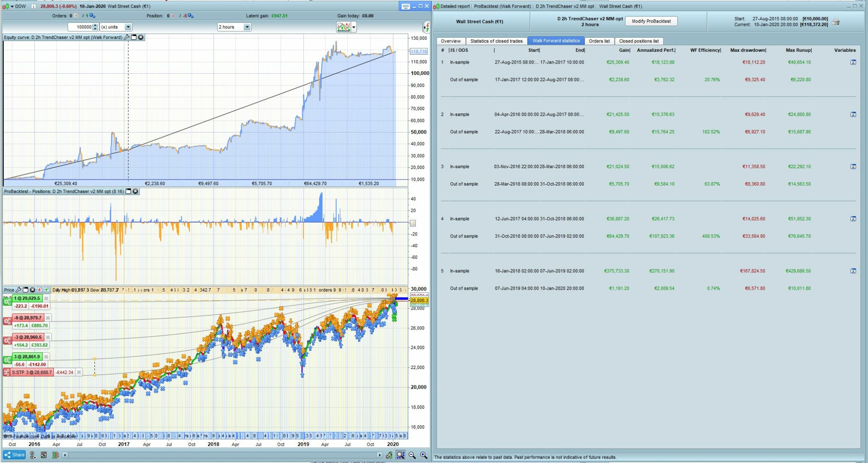Click the Modify ProBacktest button
The width and height of the screenshot is (868, 463).
(651, 21)
